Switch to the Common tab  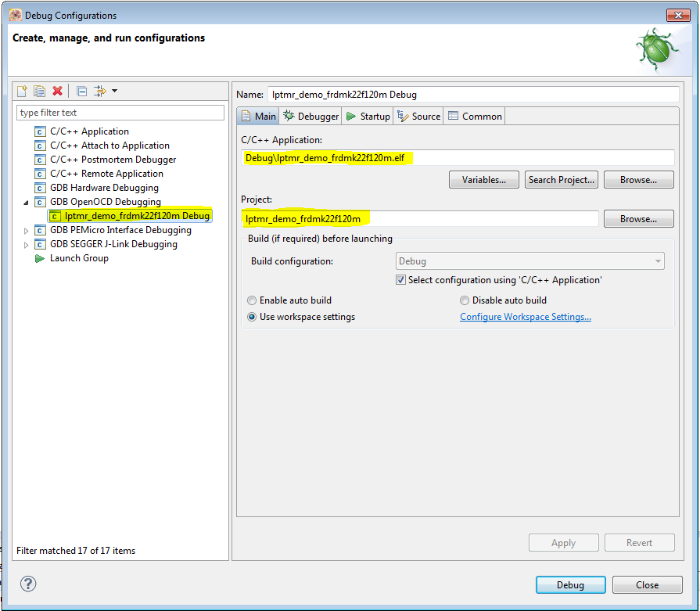point(474,116)
